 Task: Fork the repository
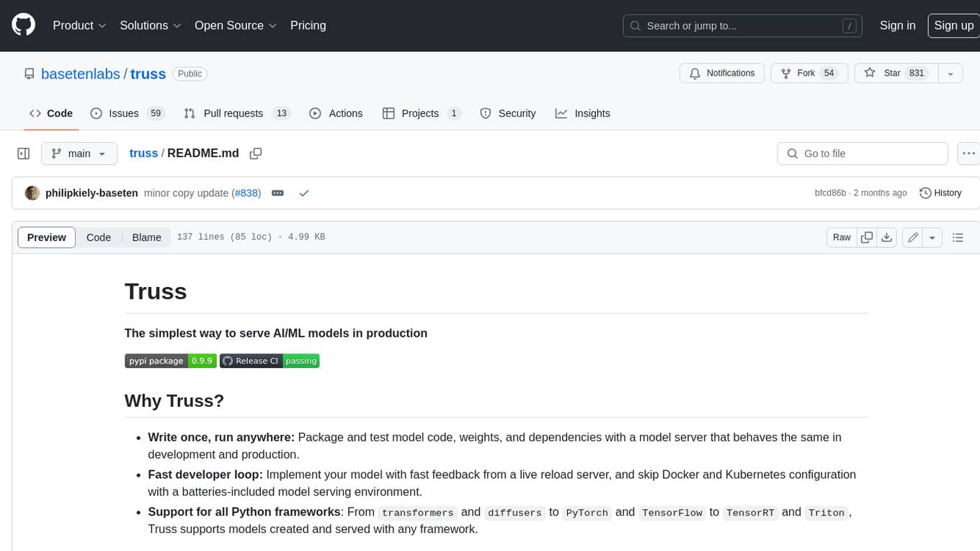(809, 74)
